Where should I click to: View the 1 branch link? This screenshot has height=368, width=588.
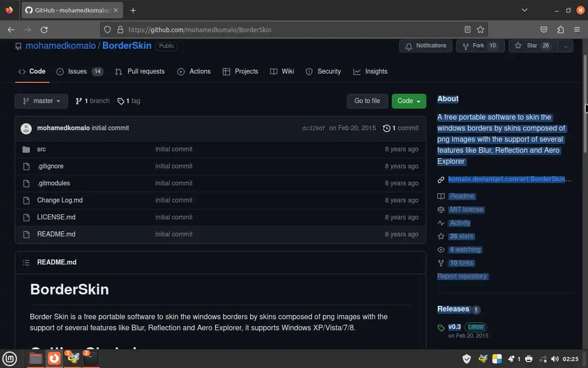pos(93,101)
